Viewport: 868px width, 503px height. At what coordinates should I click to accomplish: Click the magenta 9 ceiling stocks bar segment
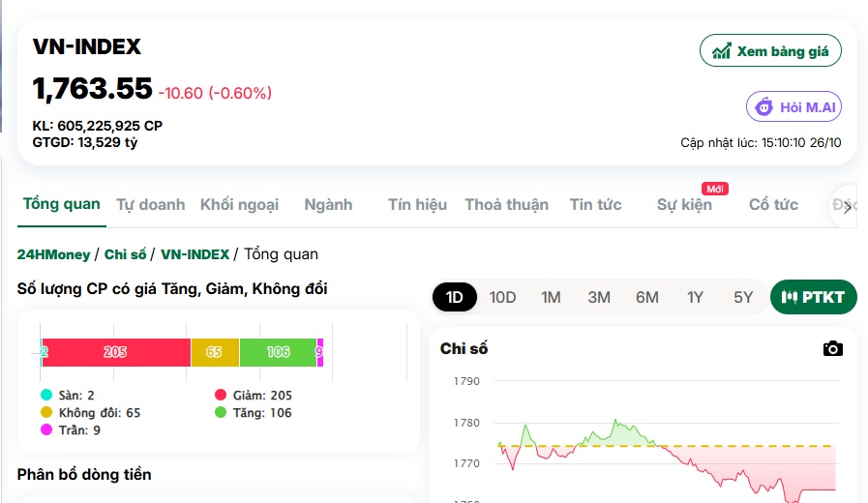(319, 352)
